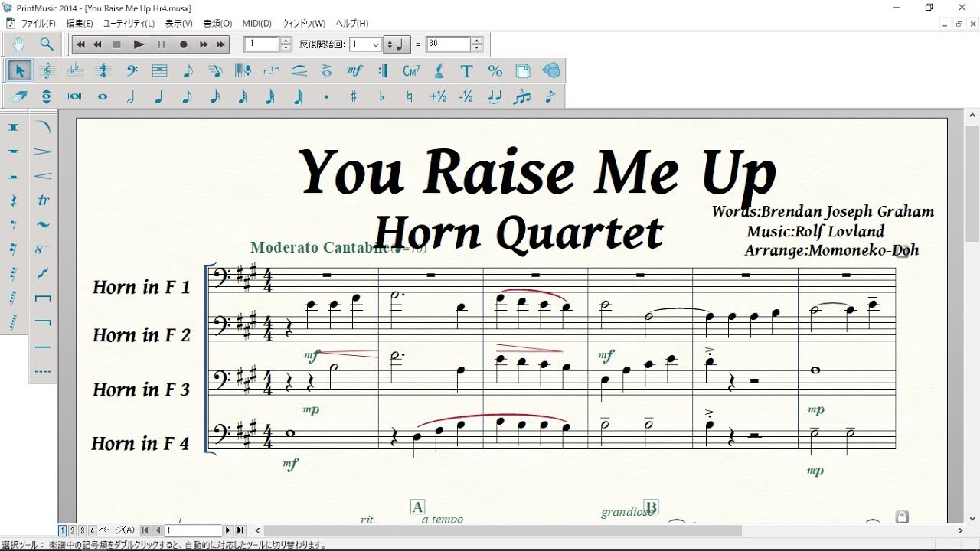Choose the flat accidental
980x551 pixels.
coord(382,97)
